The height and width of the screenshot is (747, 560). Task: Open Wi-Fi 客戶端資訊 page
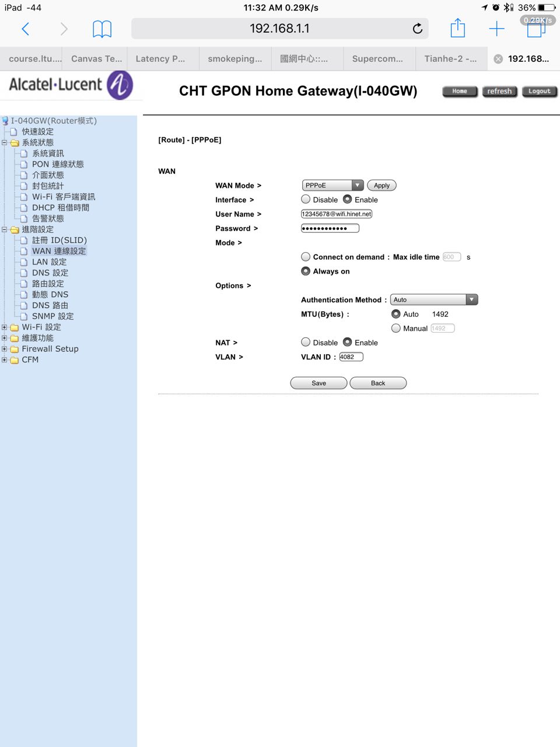(64, 197)
